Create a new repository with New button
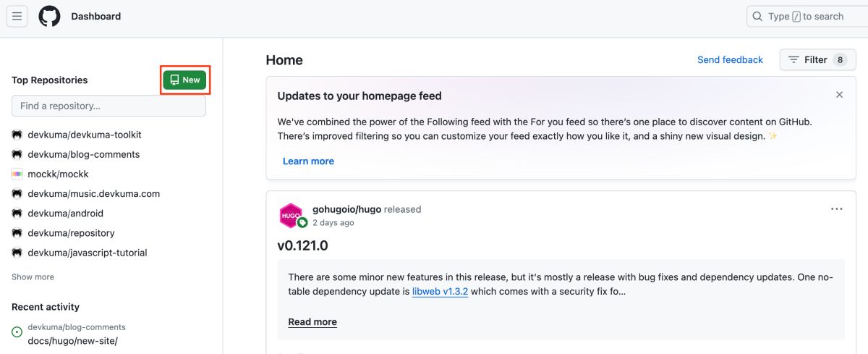Viewport: 868px width, 354px height. 184,80
